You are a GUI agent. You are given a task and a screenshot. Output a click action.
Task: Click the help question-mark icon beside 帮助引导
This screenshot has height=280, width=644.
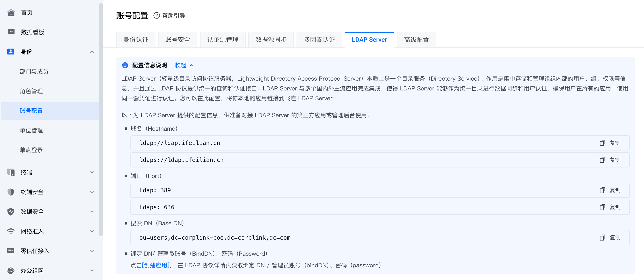(x=157, y=15)
